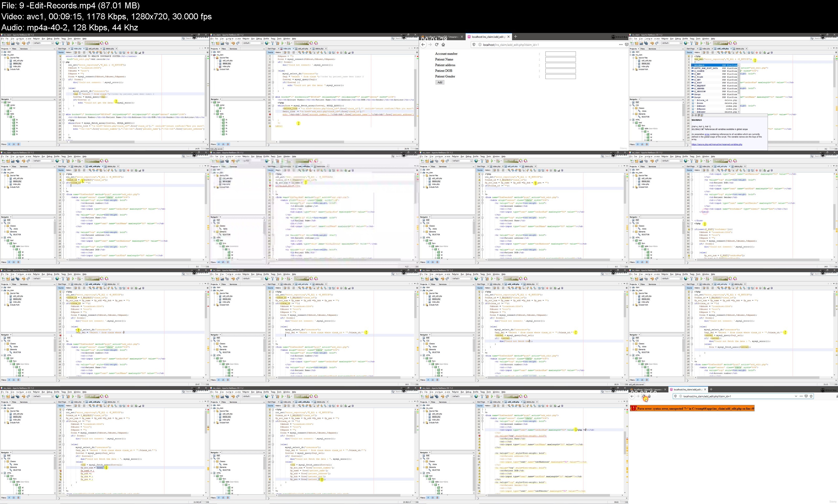Image resolution: width=838 pixels, height=504 pixels.
Task: Click the Audio mp4a-40-2 info line
Action: coord(70,27)
